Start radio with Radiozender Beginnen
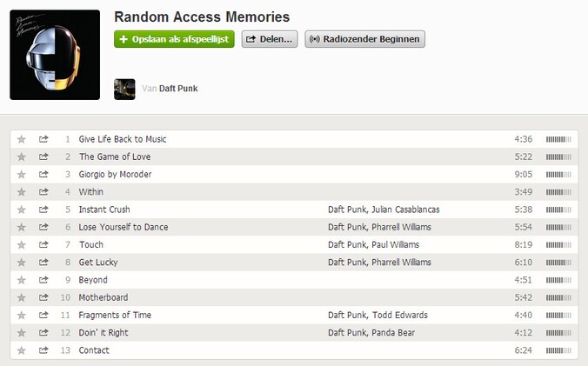The height and width of the screenshot is (366, 588). pos(364,39)
